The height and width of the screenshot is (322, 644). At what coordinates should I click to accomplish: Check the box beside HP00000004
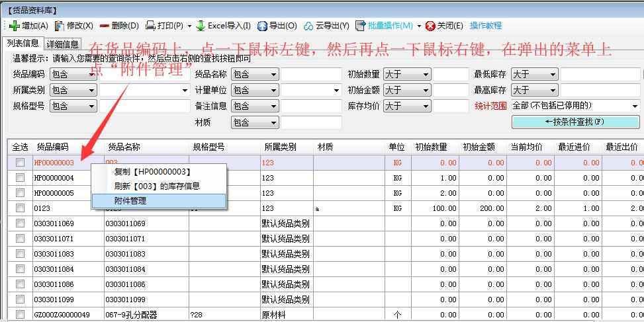(20, 178)
